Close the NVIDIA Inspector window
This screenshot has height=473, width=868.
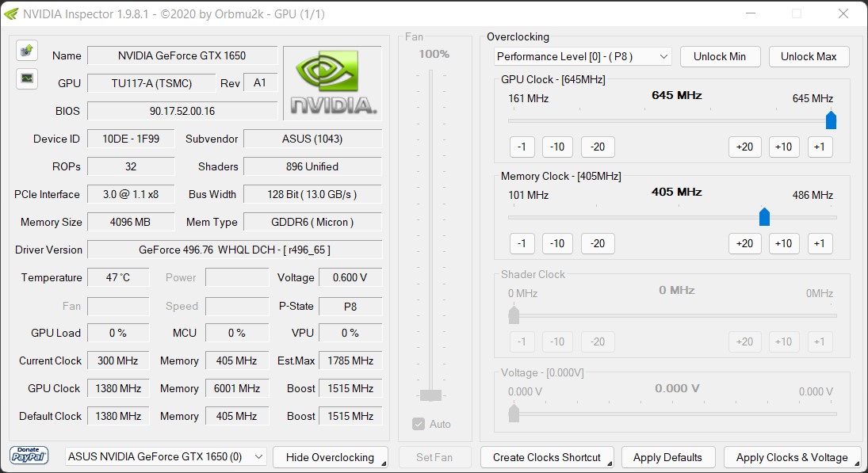[x=843, y=13]
